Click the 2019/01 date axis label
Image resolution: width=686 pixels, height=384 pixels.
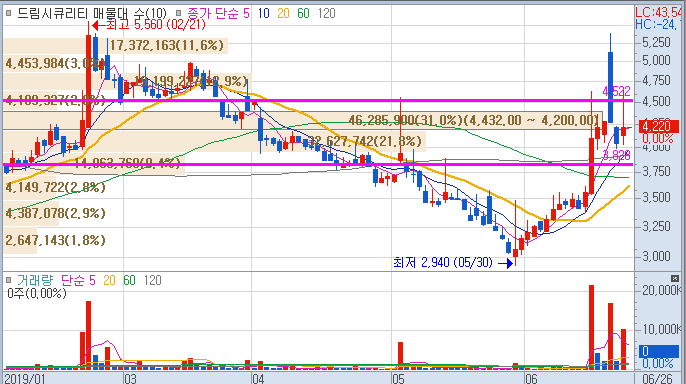(24, 378)
